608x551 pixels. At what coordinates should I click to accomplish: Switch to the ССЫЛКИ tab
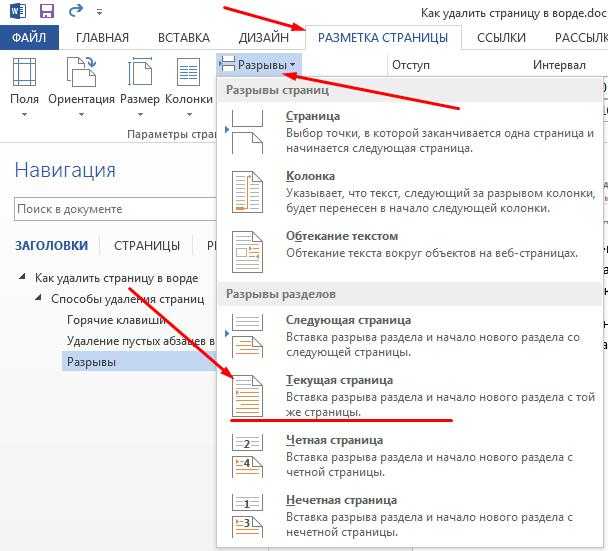coord(501,38)
